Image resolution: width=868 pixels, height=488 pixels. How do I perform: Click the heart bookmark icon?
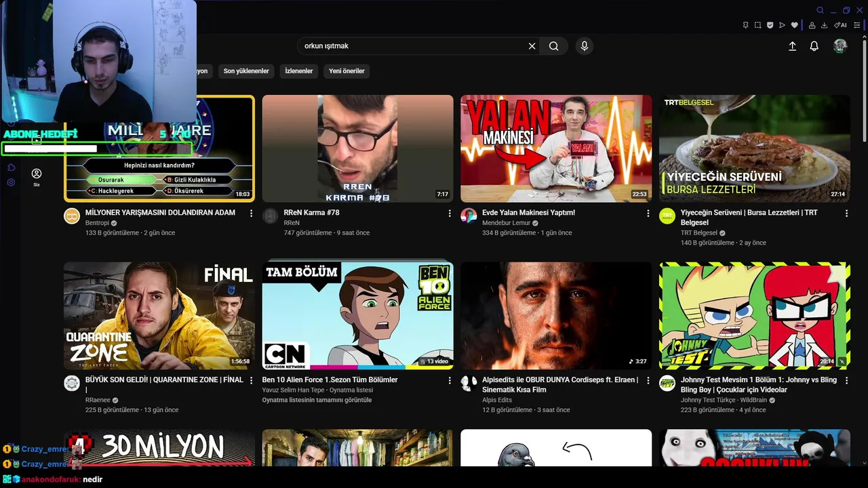794,25
